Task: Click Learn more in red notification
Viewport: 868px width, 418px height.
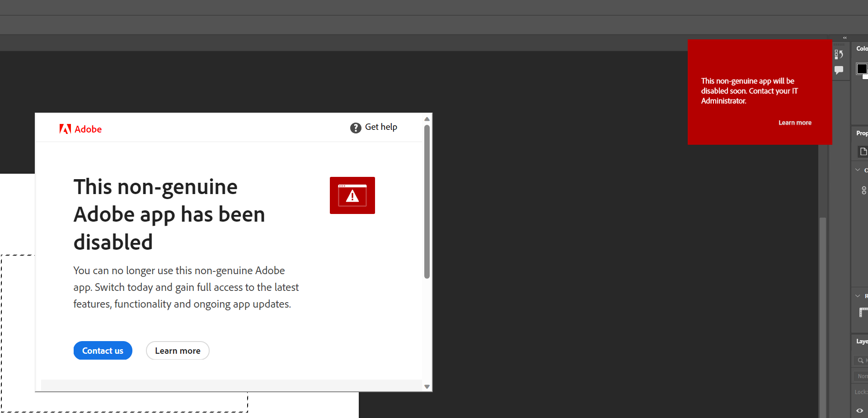Action: point(795,123)
